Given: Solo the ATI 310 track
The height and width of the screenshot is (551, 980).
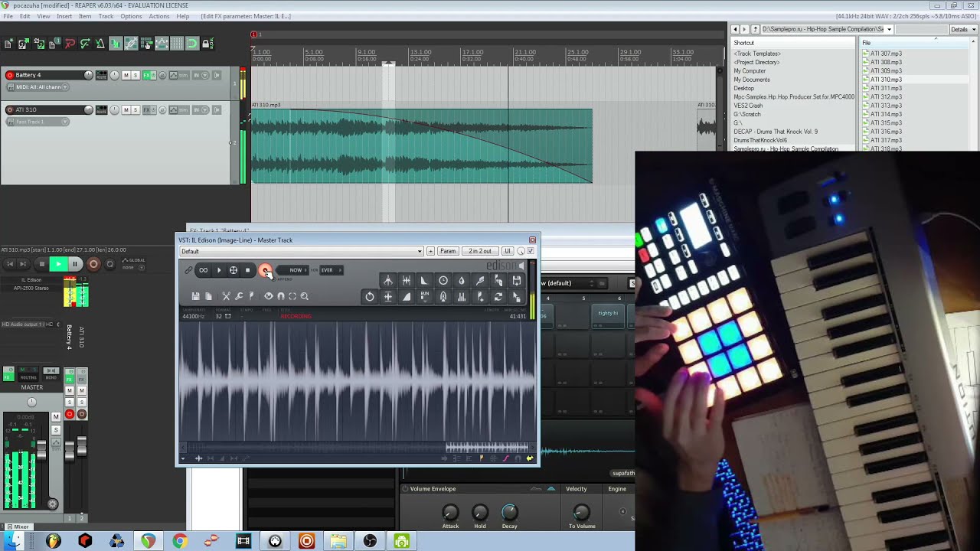Looking at the screenshot, I should point(136,109).
